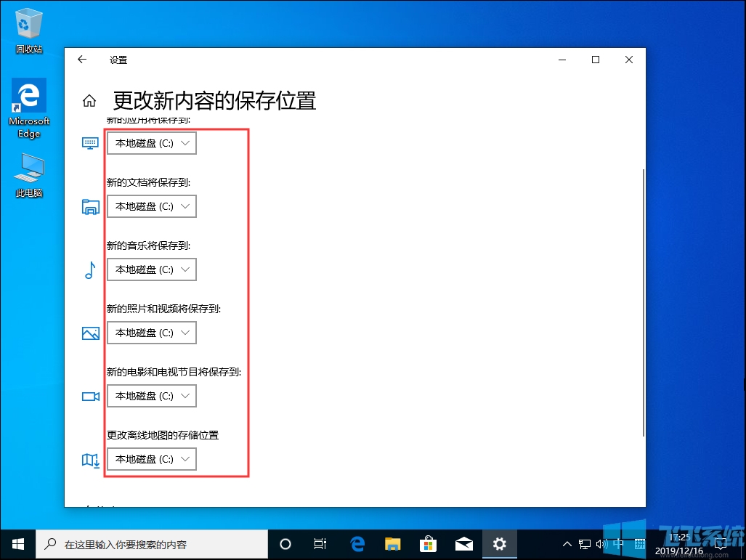Launch Microsoft Edge from the taskbar
This screenshot has height=560, width=746.
357,543
